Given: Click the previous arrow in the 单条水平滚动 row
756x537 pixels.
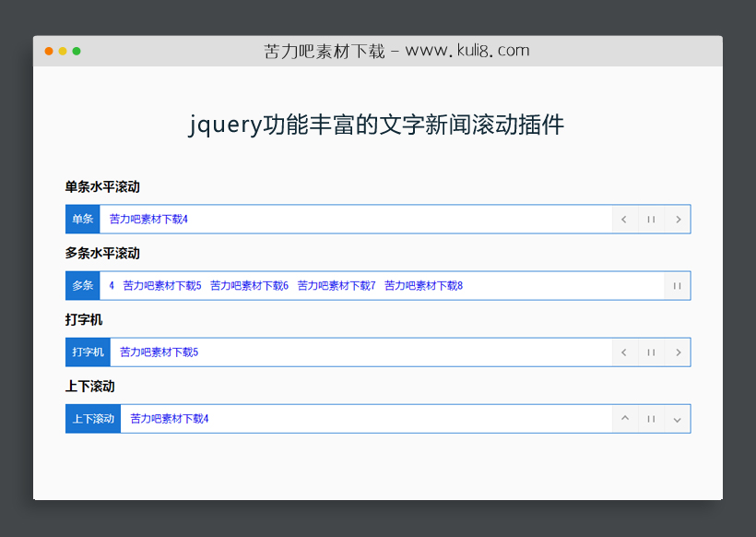Looking at the screenshot, I should [x=624, y=219].
